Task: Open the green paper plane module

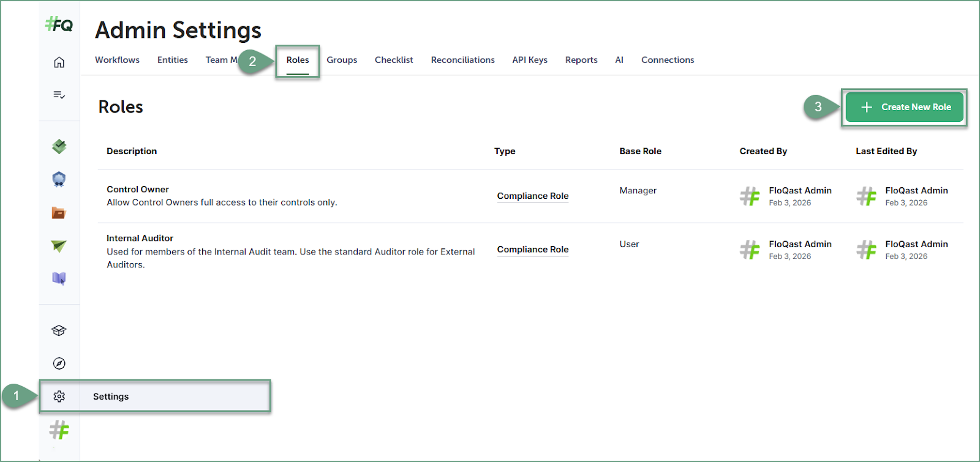Action: tap(59, 246)
